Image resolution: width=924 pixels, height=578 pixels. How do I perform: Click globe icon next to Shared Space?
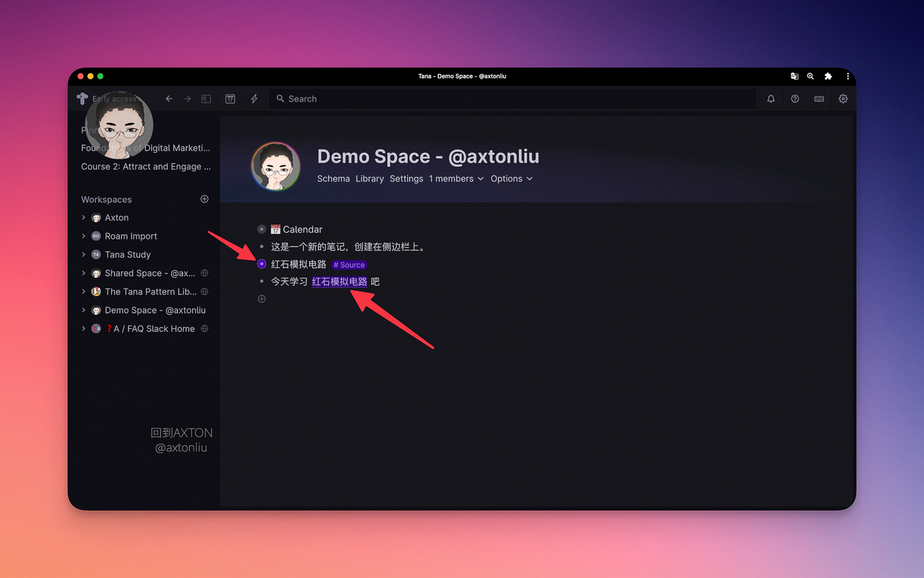pyautogui.click(x=204, y=273)
